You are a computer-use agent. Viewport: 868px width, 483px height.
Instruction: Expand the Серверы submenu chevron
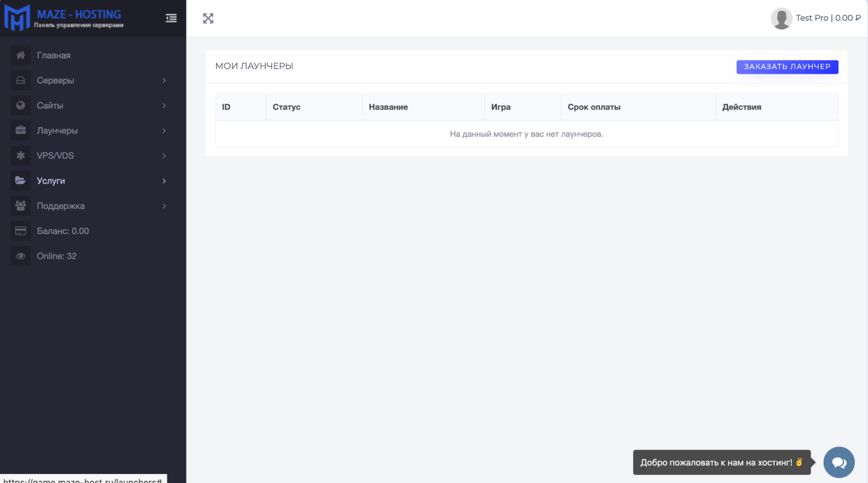click(x=164, y=80)
